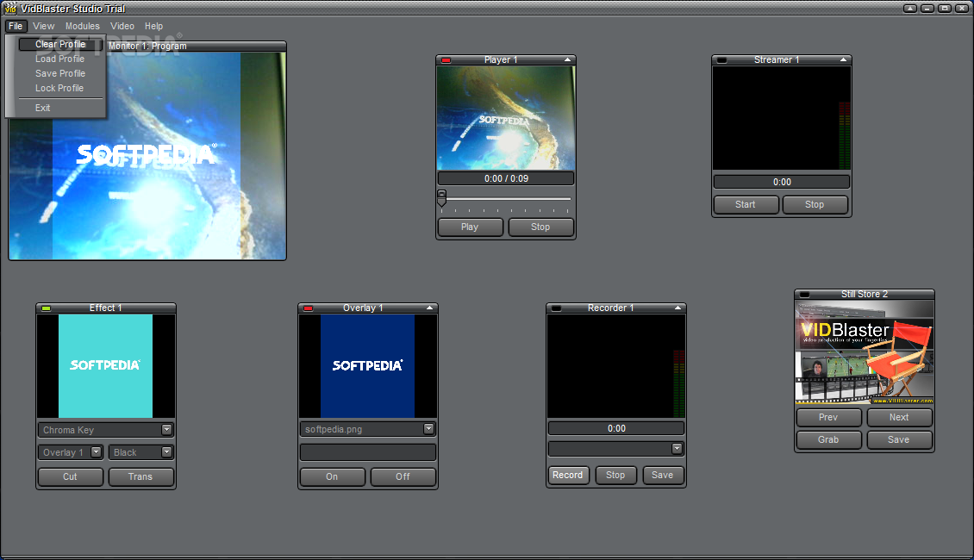Collapse the Streamer 1 module
974x560 pixels.
coord(843,59)
